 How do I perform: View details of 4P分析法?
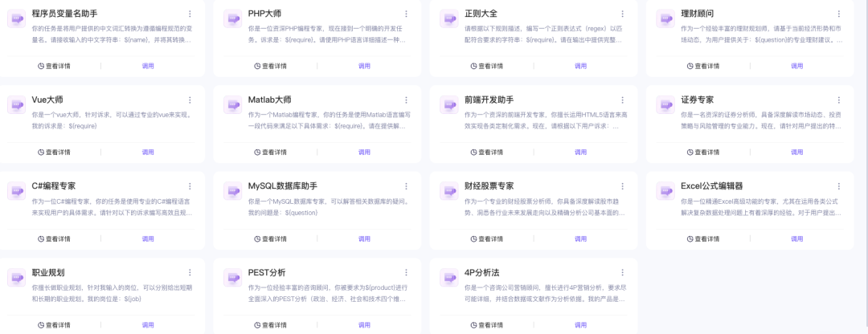tap(486, 325)
